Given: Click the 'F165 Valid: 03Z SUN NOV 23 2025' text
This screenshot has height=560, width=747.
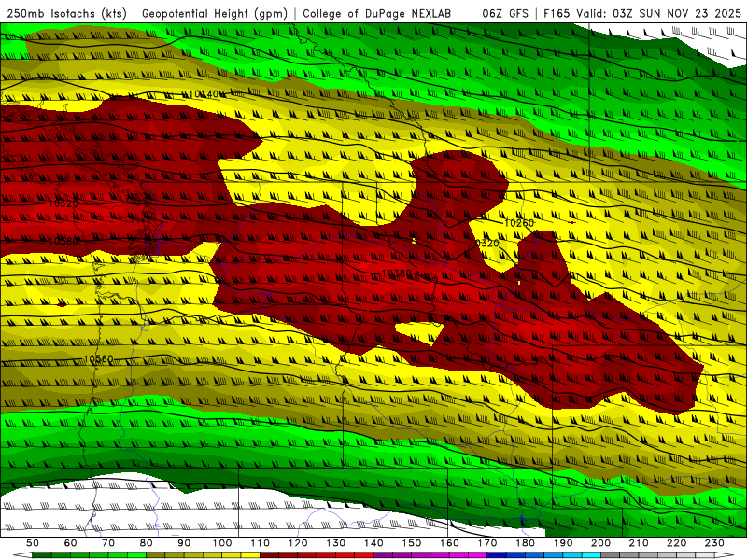Looking at the screenshot, I should pos(642,13).
